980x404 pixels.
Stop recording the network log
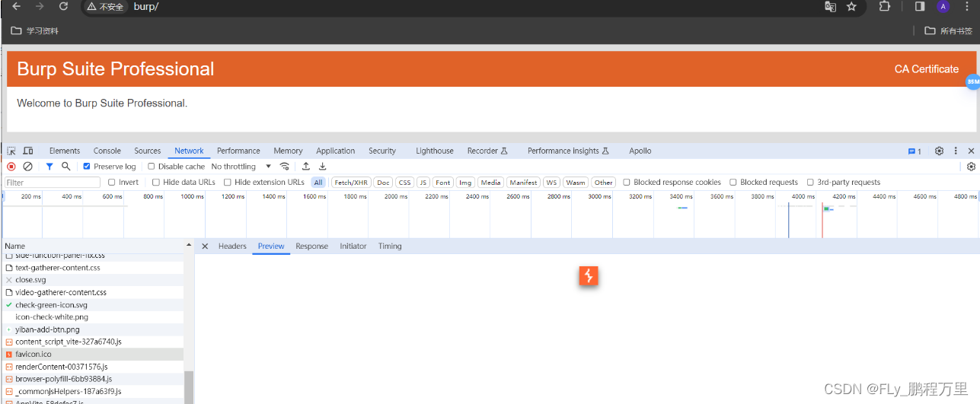11,167
